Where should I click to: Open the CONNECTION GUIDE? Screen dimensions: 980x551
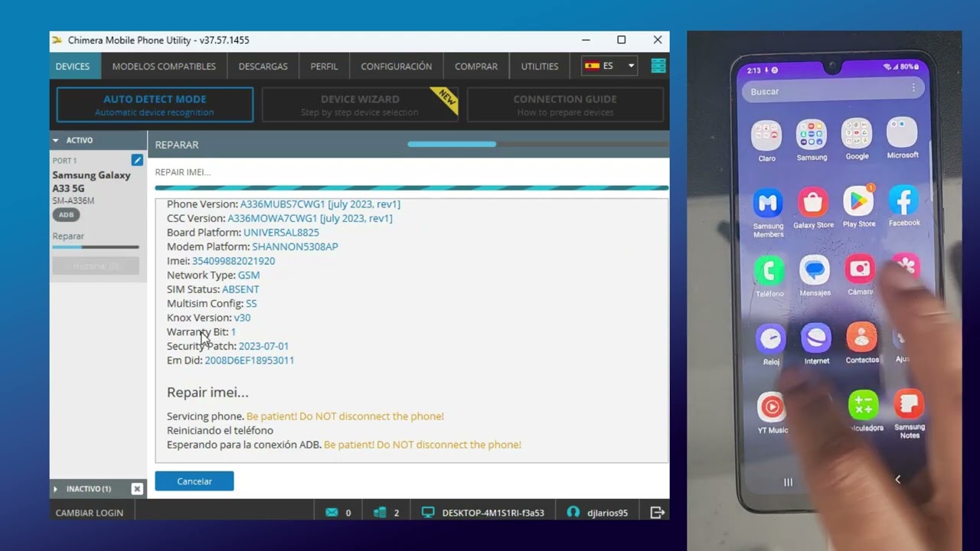(x=565, y=105)
